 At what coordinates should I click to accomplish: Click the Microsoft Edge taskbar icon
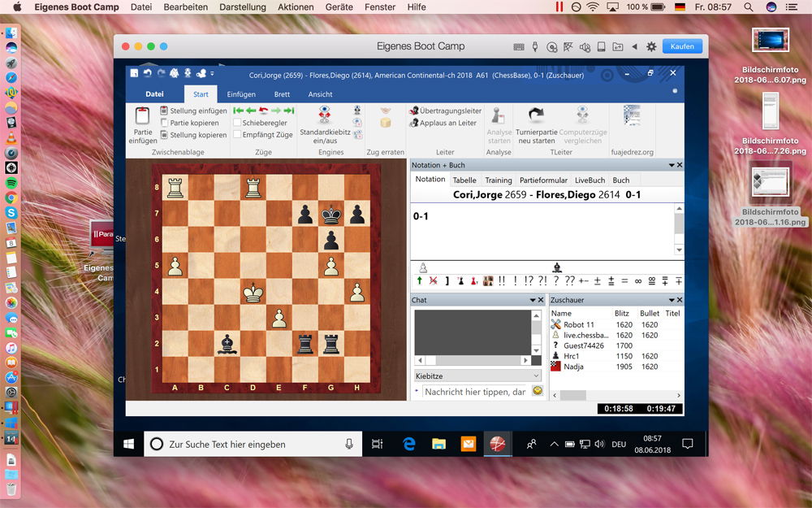(409, 444)
